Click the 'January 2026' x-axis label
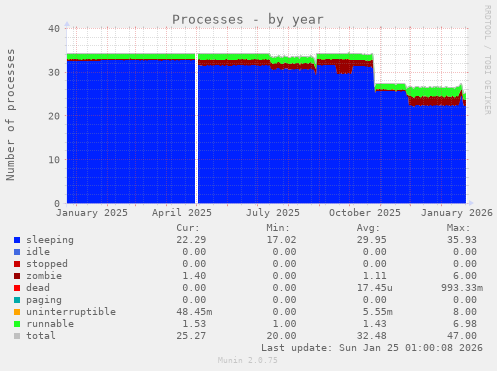 457,213
